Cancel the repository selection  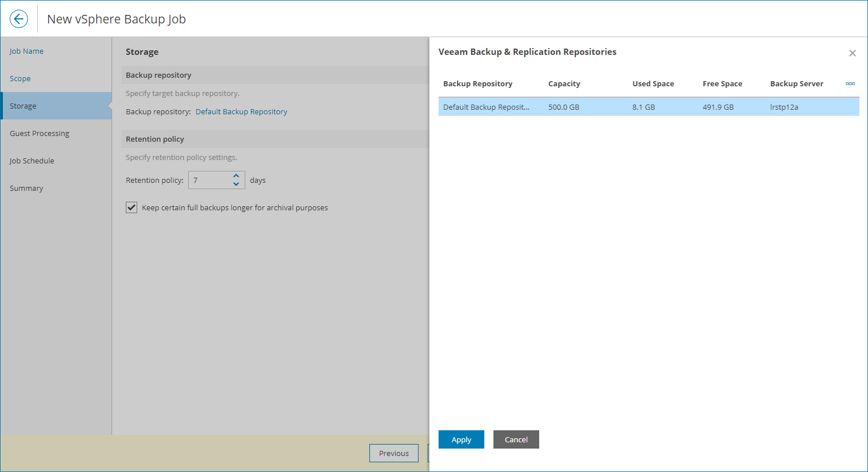516,439
